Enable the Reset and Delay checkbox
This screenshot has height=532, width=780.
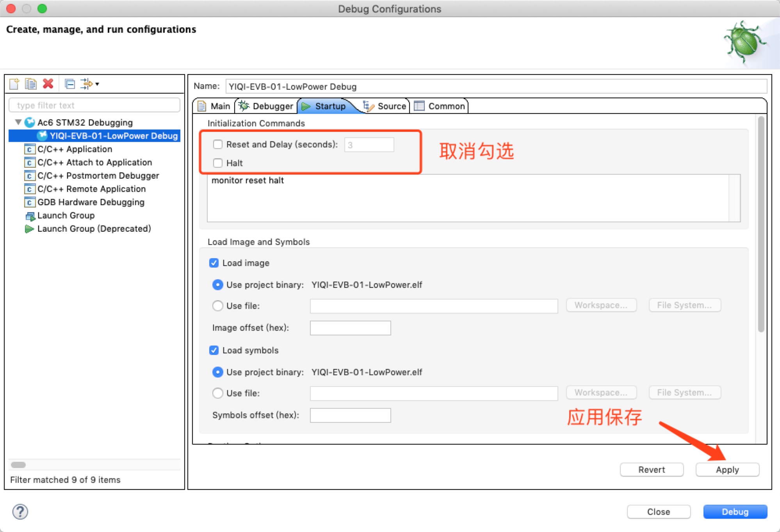(218, 145)
